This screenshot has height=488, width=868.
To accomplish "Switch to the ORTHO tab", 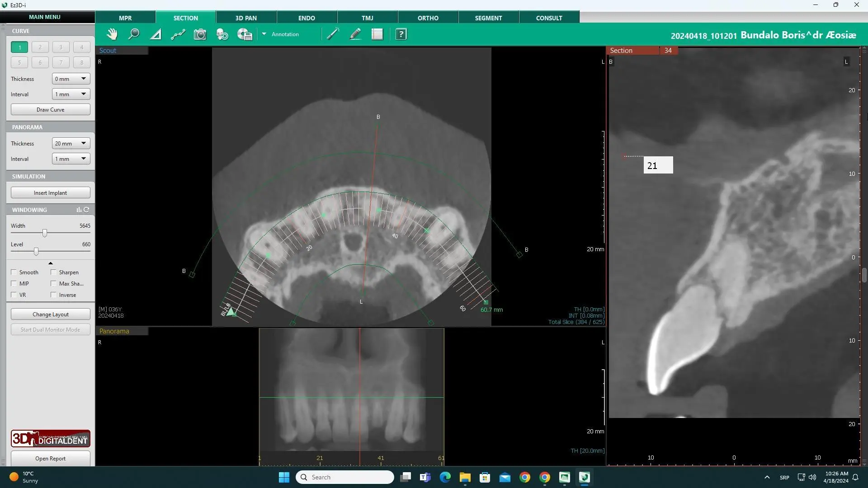I will tap(428, 18).
